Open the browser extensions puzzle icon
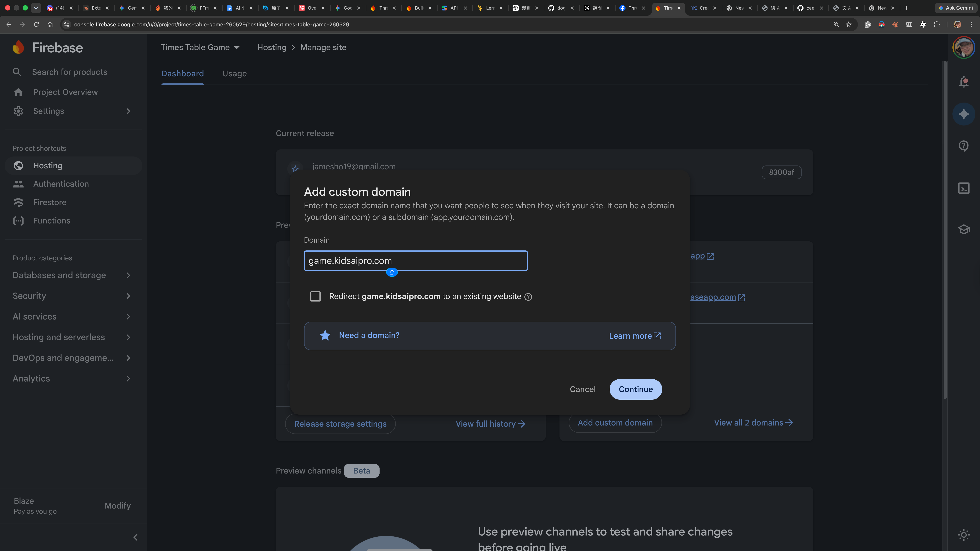This screenshot has height=551, width=980. (x=937, y=24)
